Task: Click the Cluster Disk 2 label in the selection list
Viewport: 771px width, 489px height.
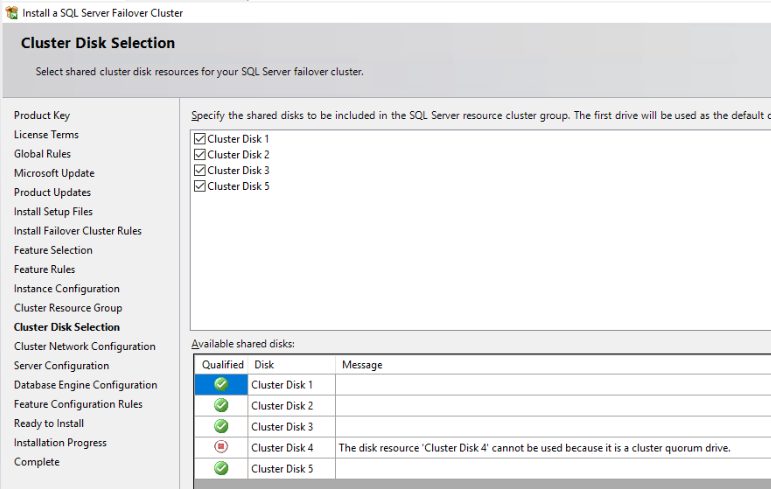Action: pyautogui.click(x=238, y=154)
